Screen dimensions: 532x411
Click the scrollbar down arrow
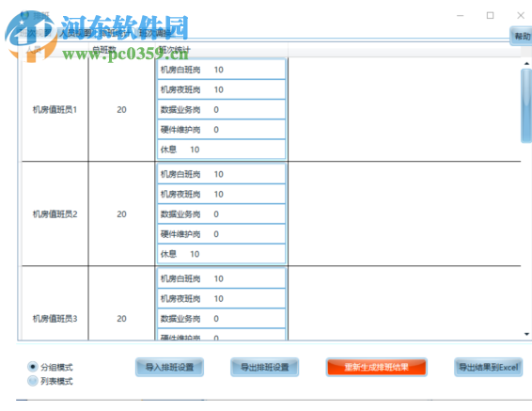point(526,334)
